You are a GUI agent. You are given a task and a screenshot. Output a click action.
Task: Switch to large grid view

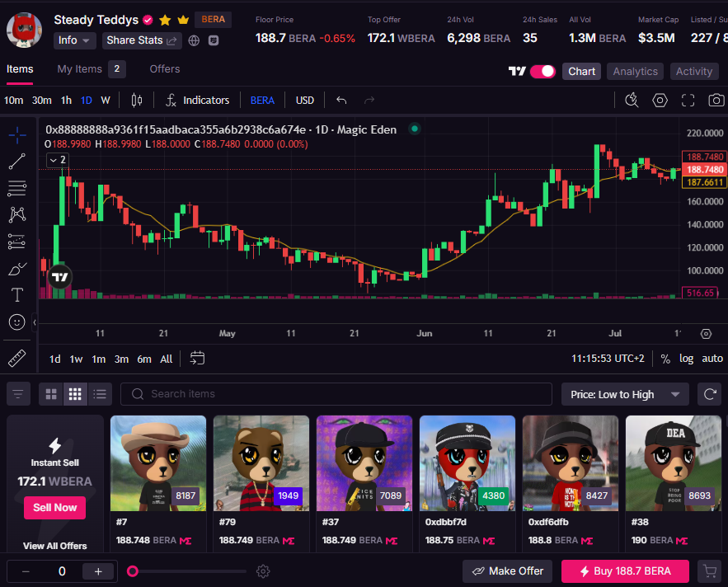coord(51,394)
